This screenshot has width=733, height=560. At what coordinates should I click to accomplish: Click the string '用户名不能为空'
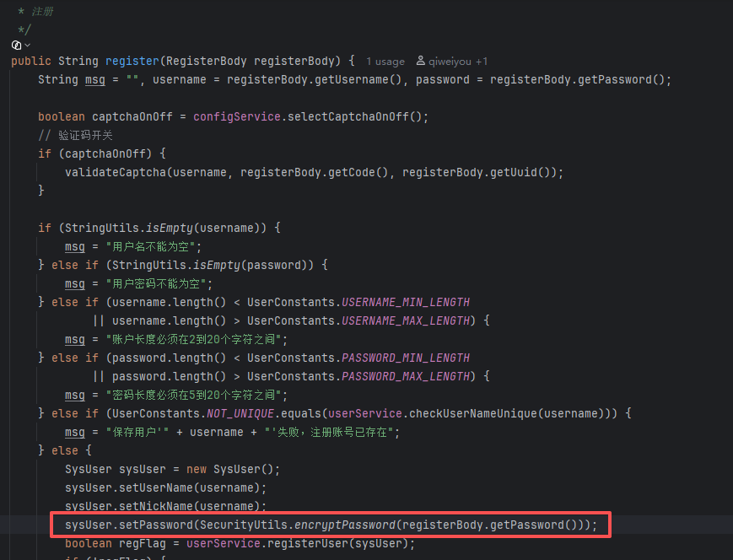coord(150,247)
